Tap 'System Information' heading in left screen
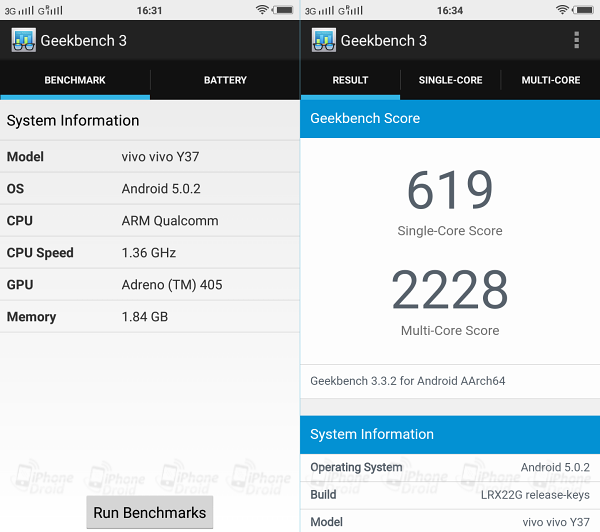The width and height of the screenshot is (600, 532). (73, 121)
